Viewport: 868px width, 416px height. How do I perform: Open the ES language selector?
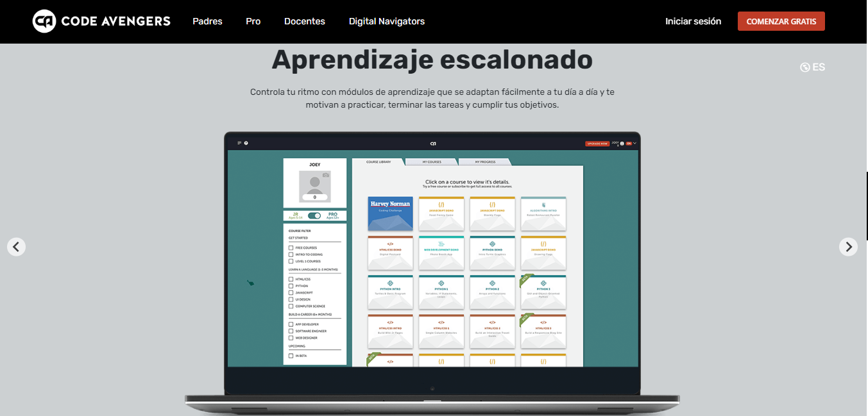pos(812,67)
